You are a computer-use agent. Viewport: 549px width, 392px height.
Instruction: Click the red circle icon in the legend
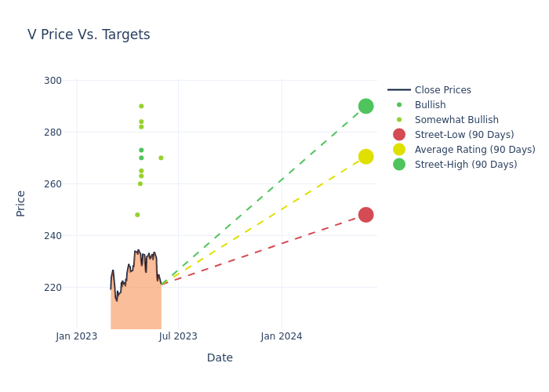(399, 135)
